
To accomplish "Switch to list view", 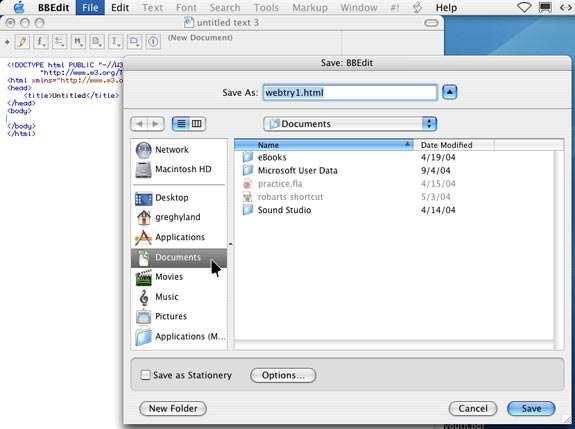I will [x=181, y=124].
